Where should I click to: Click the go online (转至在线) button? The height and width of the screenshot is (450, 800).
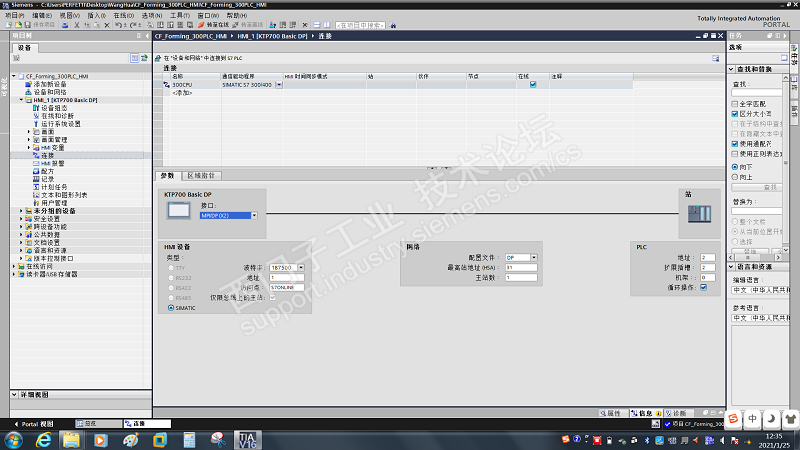pos(213,24)
